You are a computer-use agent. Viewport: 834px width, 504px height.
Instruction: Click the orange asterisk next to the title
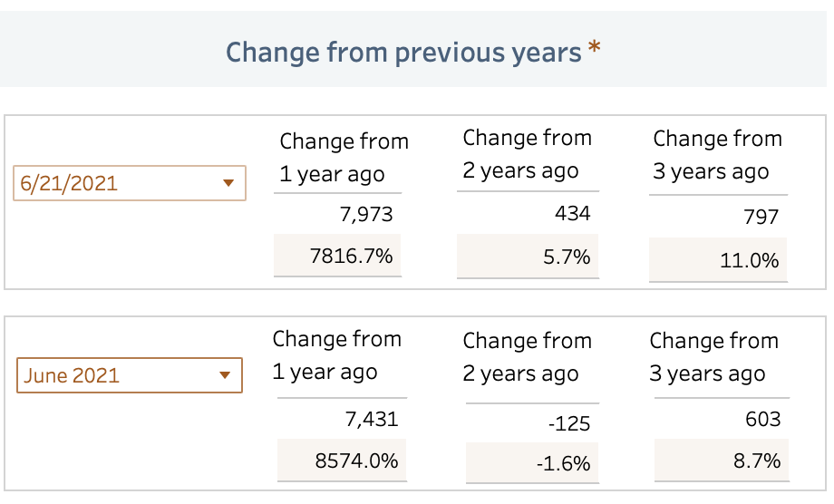(595, 47)
